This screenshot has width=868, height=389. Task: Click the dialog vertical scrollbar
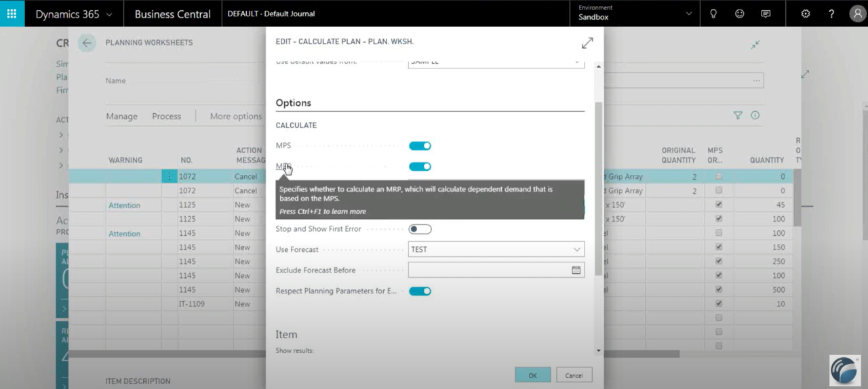click(x=597, y=190)
